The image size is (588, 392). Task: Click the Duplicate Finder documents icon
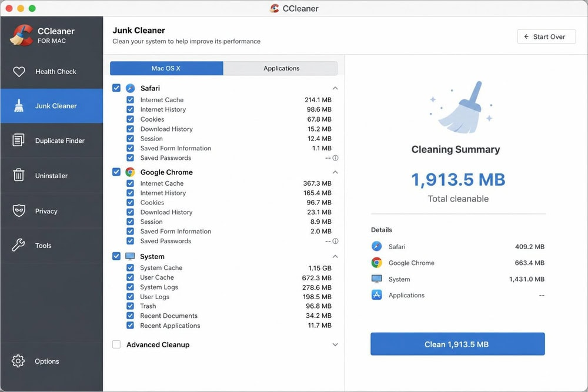click(18, 140)
